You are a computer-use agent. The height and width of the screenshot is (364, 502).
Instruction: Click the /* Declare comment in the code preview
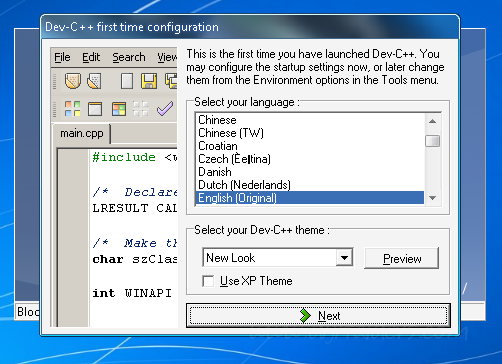pos(135,192)
